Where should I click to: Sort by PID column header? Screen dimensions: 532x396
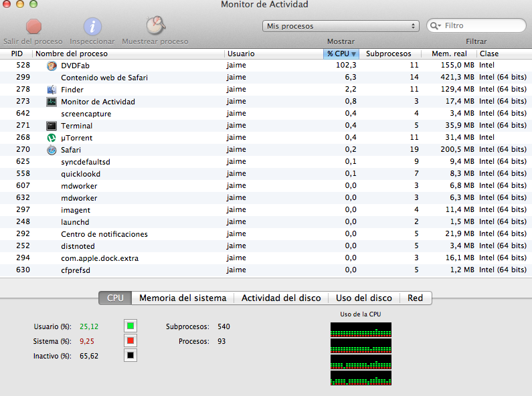tap(16, 54)
